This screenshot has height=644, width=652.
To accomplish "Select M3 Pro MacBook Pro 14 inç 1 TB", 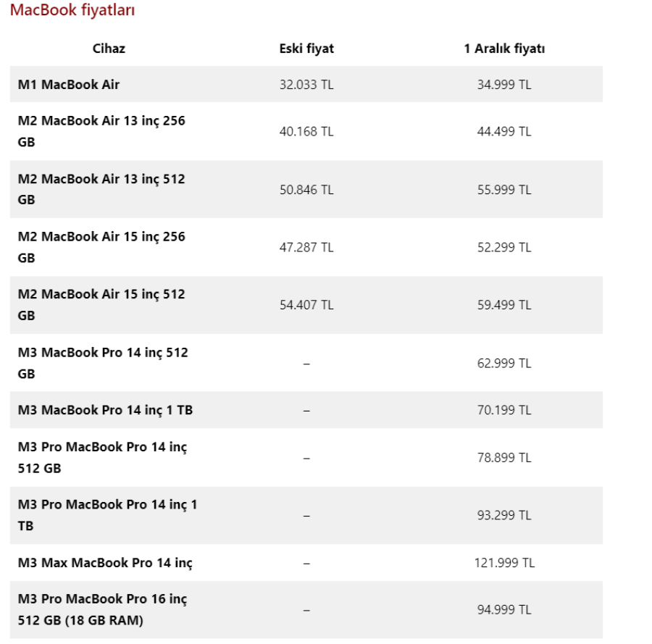I will pyautogui.click(x=107, y=515).
